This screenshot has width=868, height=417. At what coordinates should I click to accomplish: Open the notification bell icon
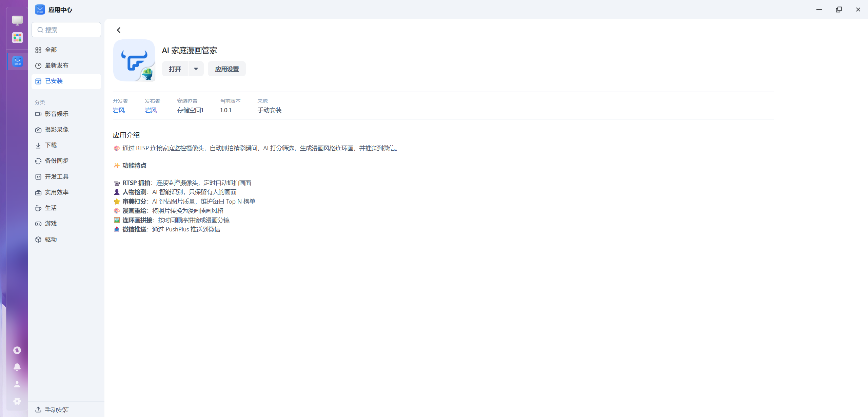tap(17, 367)
